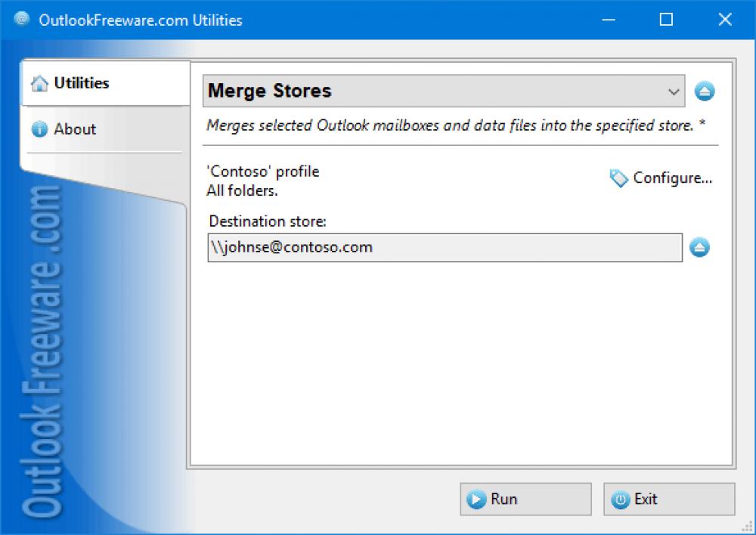756x535 pixels.
Task: Exit the application
Action: 669,499
